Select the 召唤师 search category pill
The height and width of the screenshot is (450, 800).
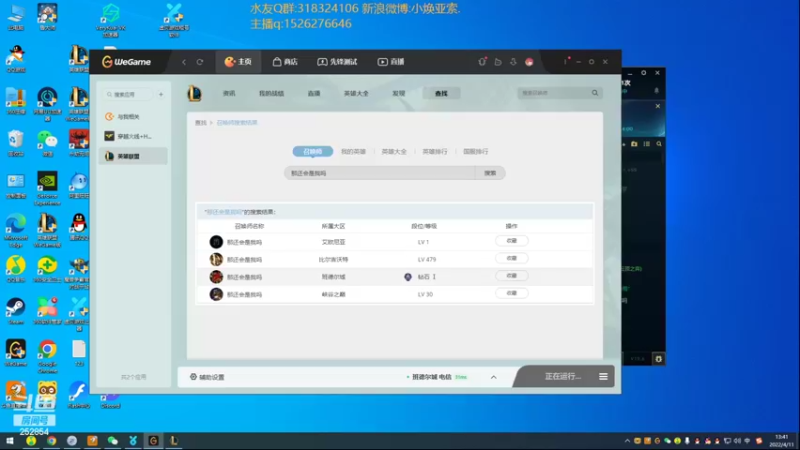point(313,152)
